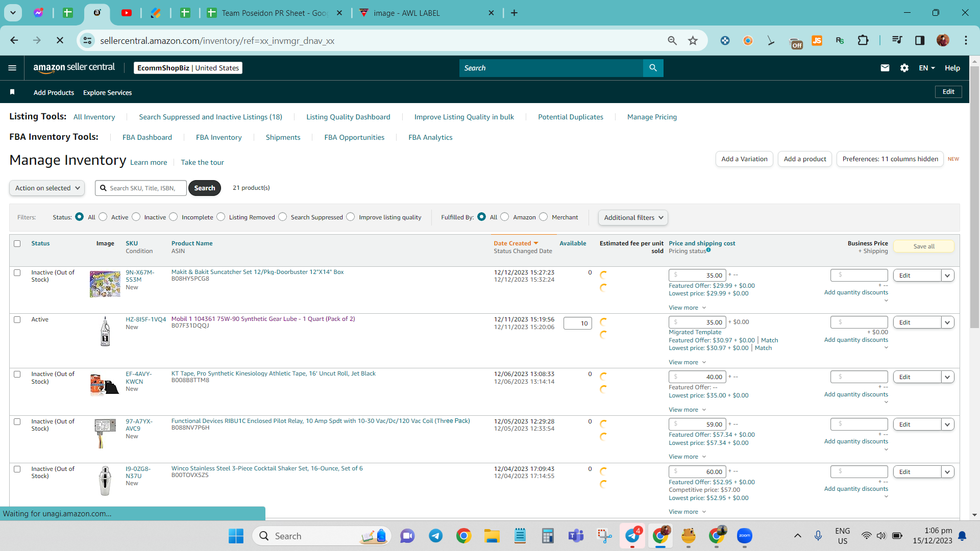This screenshot has height=551, width=980.
Task: Expand View more for Mobil 1 pricing
Action: (x=688, y=362)
